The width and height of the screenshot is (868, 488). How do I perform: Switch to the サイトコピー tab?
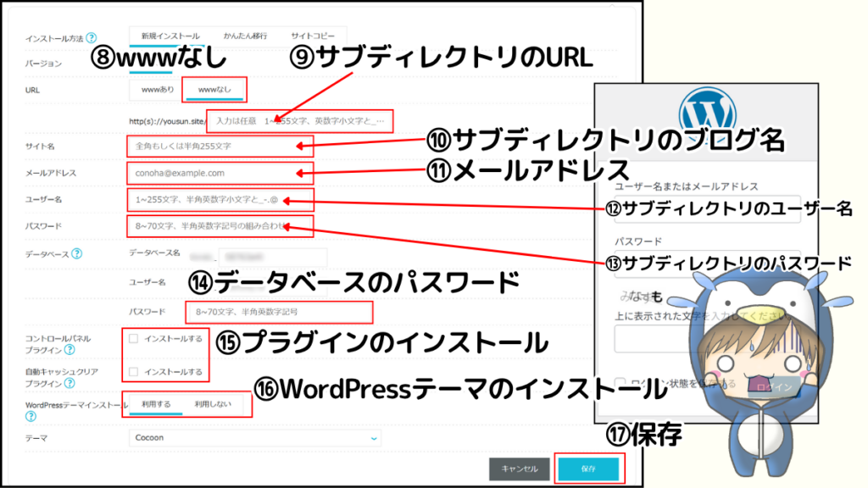tap(313, 36)
